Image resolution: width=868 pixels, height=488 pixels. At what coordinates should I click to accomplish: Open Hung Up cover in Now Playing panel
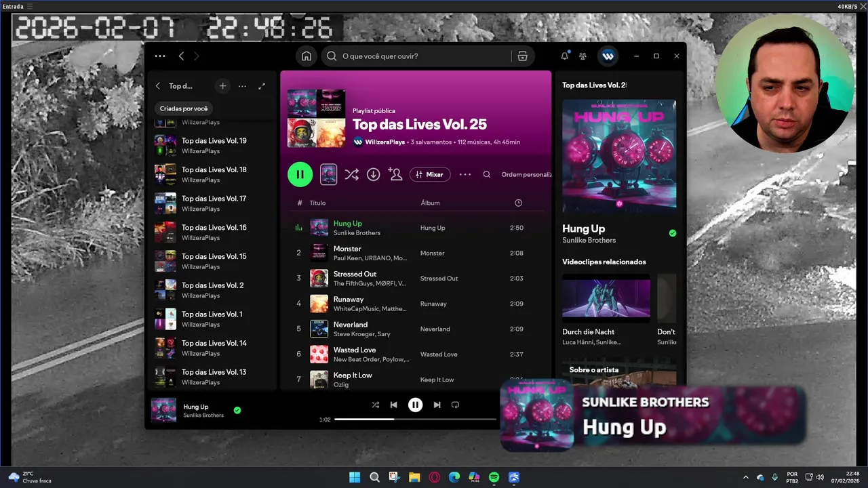pos(619,157)
